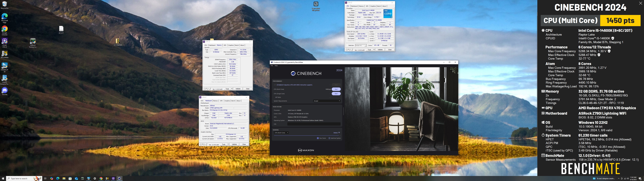The width and height of the screenshot is (644, 181).
Task: Click the Cinebench left panel scrollbar
Action: point(344,111)
